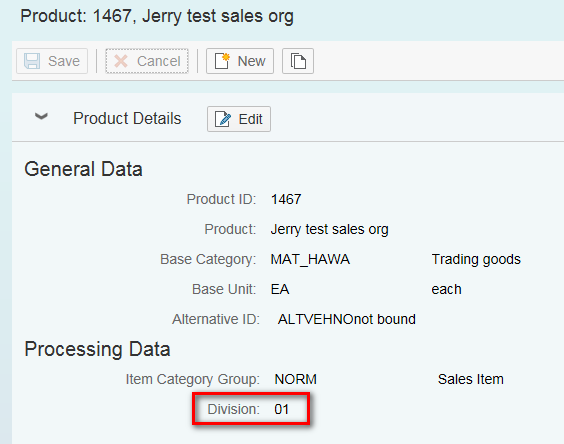Viewport: 564px width, 444px height.
Task: Click the Division value 01
Action: [282, 409]
